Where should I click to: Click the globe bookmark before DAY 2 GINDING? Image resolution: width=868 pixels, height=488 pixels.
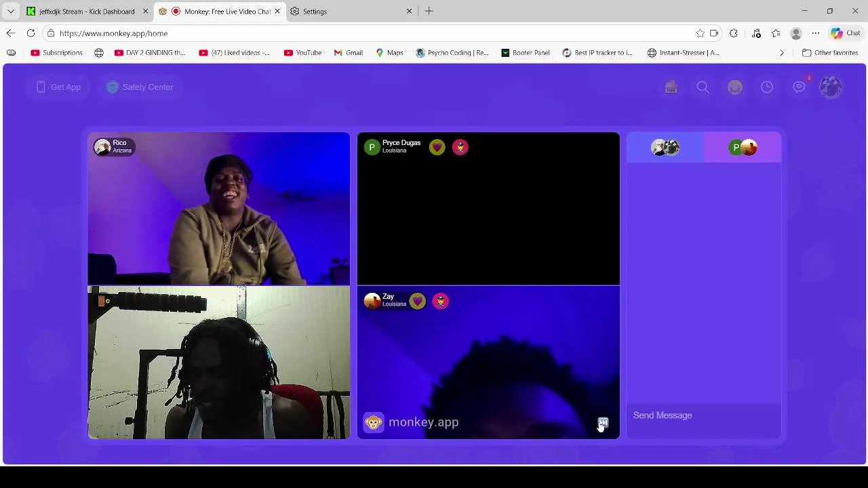click(99, 53)
